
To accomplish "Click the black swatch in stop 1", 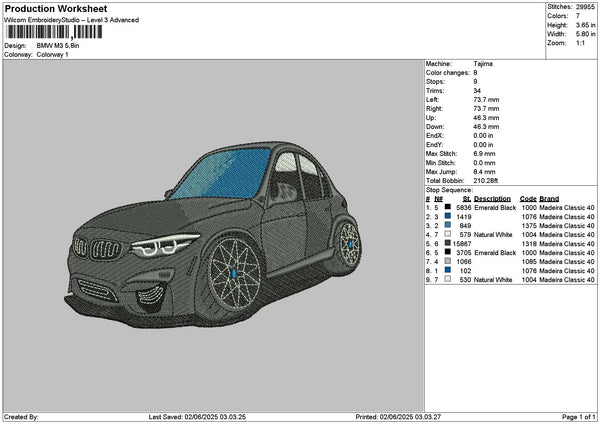I will pyautogui.click(x=447, y=207).
